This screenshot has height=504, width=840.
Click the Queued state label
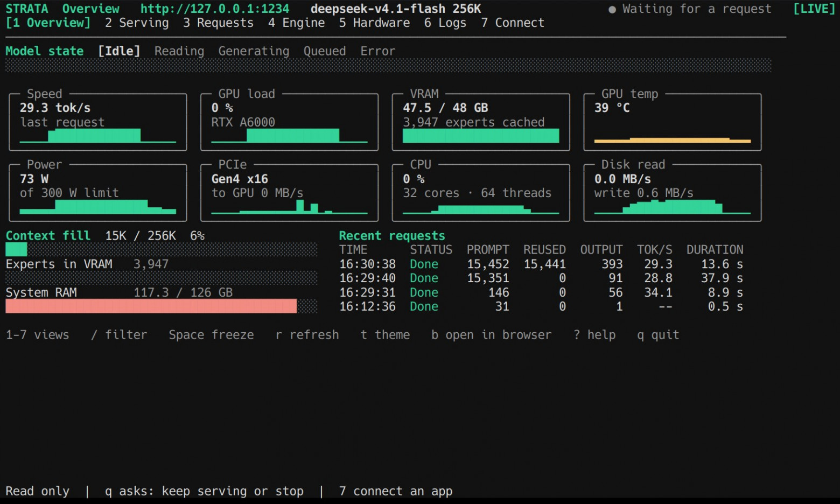click(x=325, y=51)
